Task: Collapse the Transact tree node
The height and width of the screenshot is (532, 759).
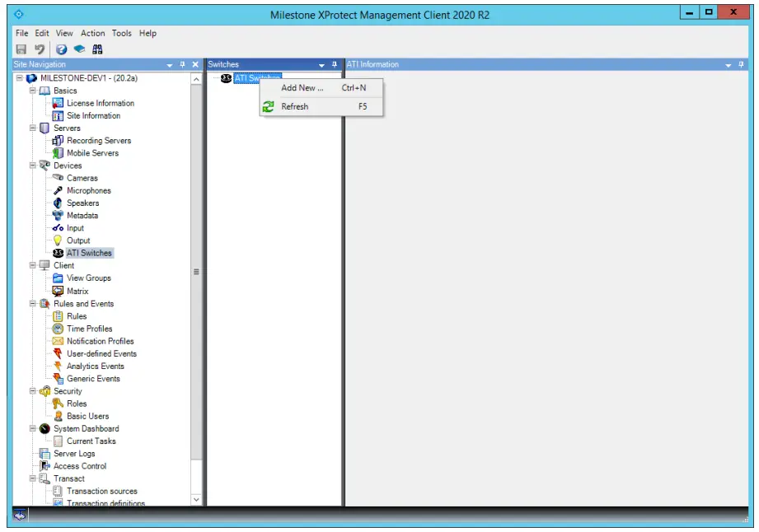Action: click(32, 478)
